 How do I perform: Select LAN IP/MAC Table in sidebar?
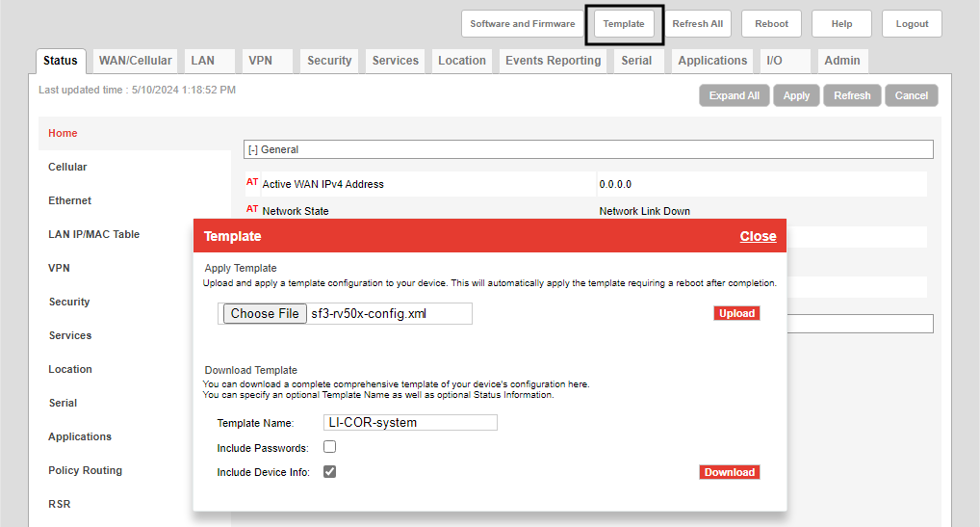click(x=93, y=234)
